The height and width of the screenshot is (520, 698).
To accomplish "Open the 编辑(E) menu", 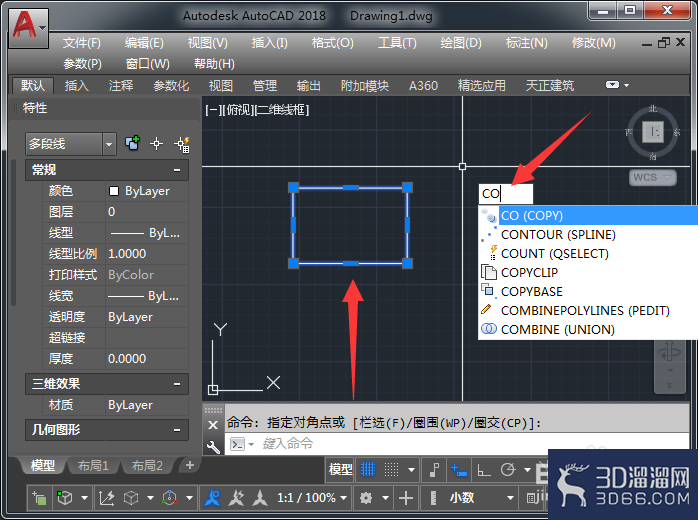I will click(x=144, y=43).
